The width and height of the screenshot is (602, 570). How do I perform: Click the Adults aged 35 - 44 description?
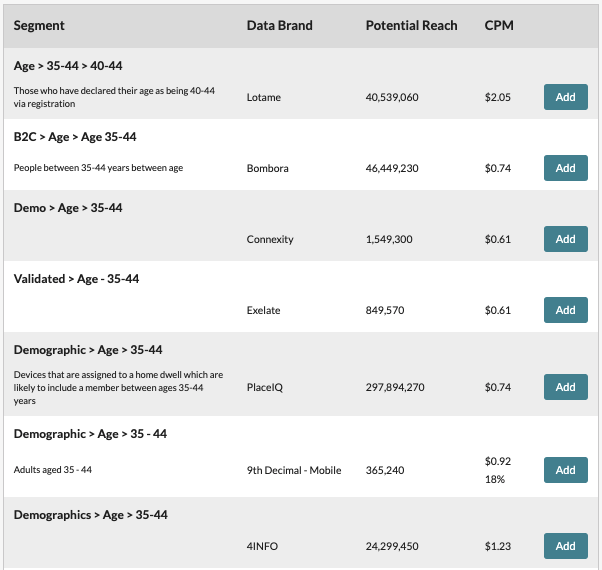[53, 470]
